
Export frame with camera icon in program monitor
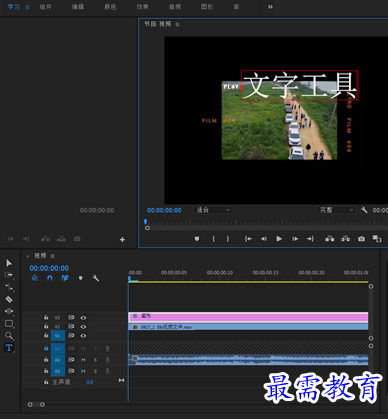pos(361,239)
